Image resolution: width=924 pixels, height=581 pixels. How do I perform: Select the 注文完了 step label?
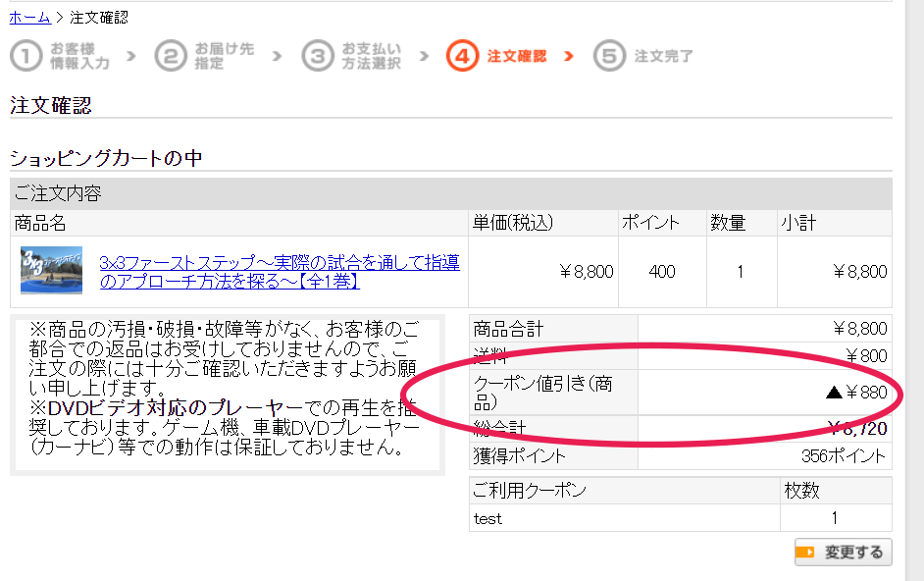pyautogui.click(x=663, y=56)
